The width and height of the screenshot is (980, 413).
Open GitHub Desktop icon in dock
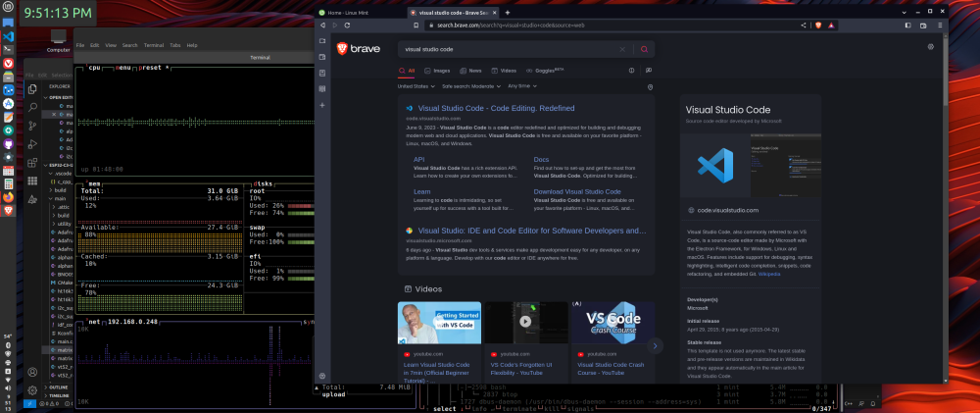click(8, 143)
